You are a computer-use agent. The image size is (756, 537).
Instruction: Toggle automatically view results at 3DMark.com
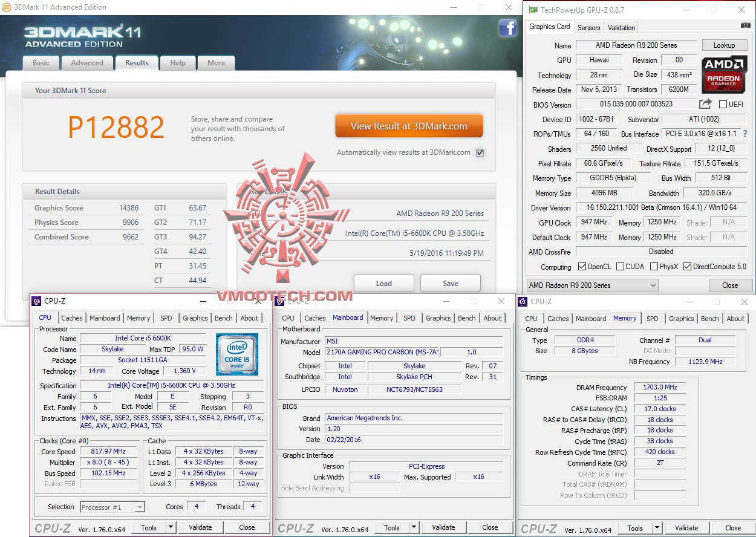(480, 152)
